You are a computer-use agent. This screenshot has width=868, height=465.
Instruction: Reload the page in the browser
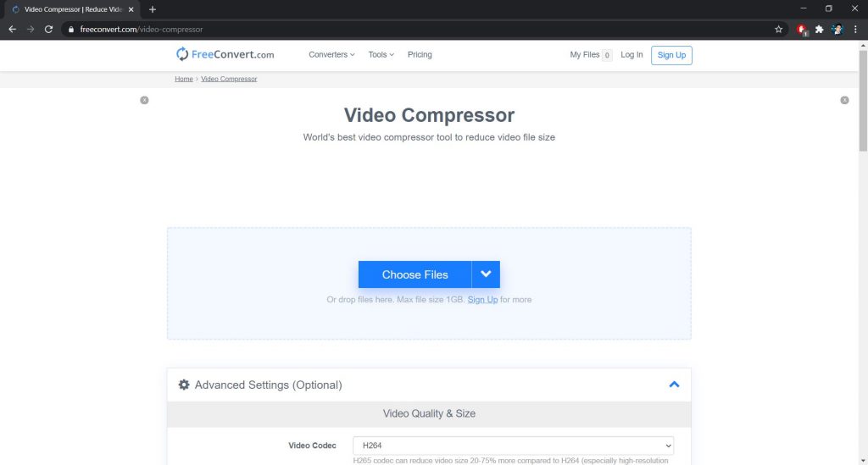(x=48, y=29)
